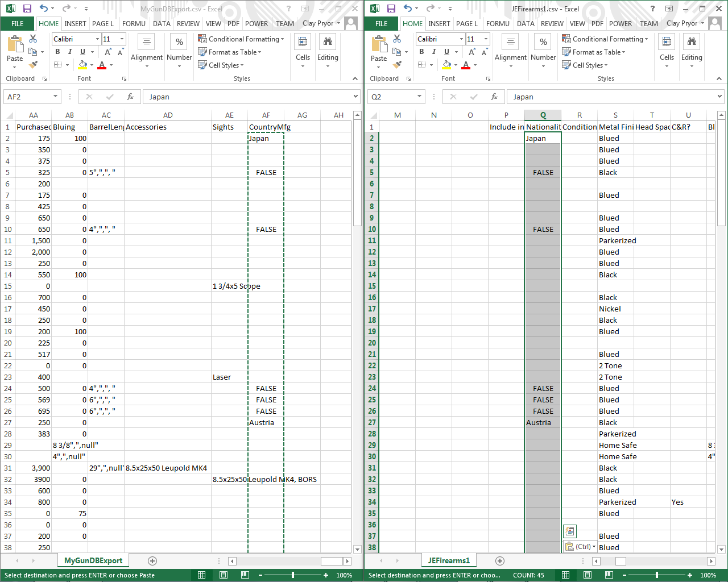Toggle Underline in left window font group

[x=82, y=52]
